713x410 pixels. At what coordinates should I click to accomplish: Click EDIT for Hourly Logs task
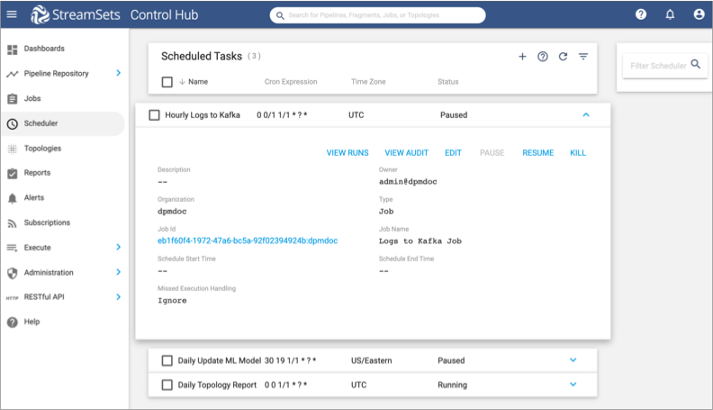pos(453,153)
